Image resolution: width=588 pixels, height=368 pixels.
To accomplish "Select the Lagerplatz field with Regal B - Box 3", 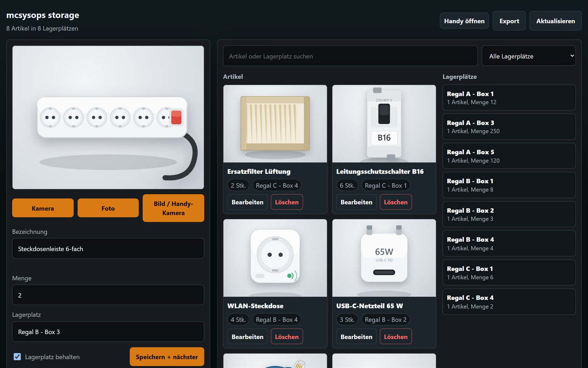I will [x=108, y=332].
